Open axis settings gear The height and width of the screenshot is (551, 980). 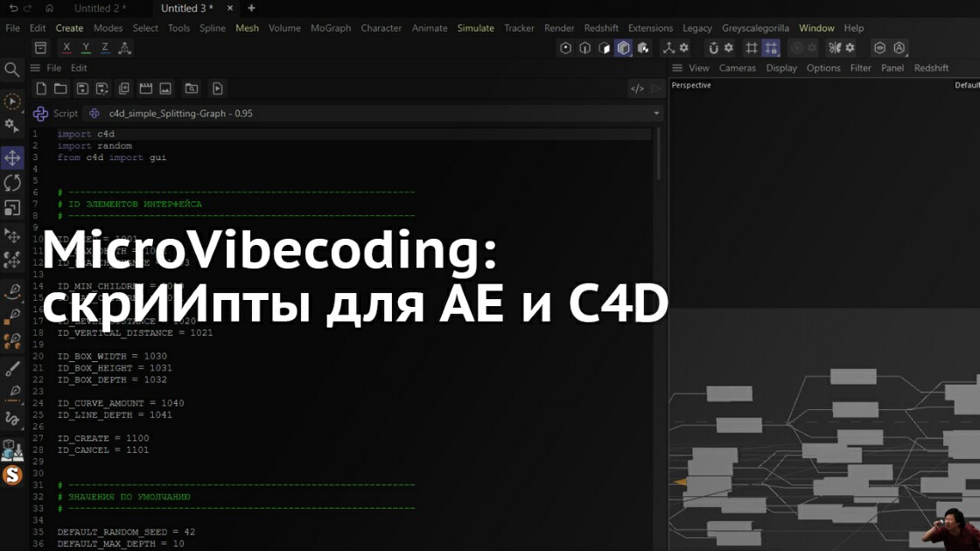point(684,48)
